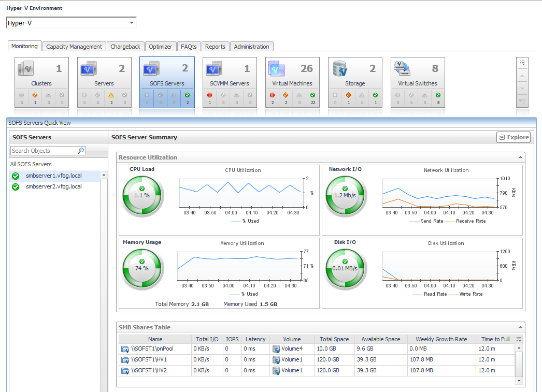Filter Storage by critical status icon
The image size is (542, 392).
[348, 95]
